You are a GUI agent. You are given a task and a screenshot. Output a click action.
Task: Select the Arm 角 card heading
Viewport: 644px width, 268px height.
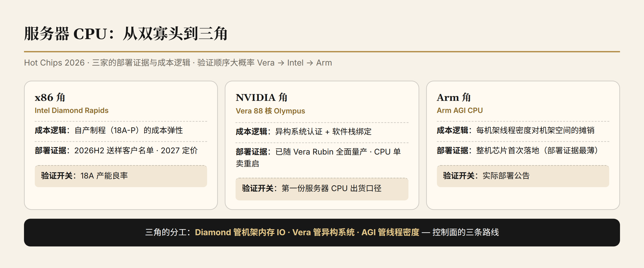(x=454, y=97)
